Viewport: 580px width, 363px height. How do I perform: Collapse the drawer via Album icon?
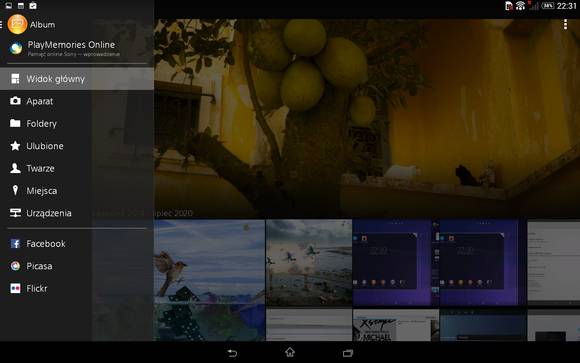pos(17,24)
